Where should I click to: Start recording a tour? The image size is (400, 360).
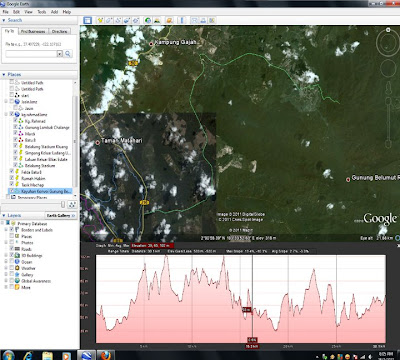point(136,20)
